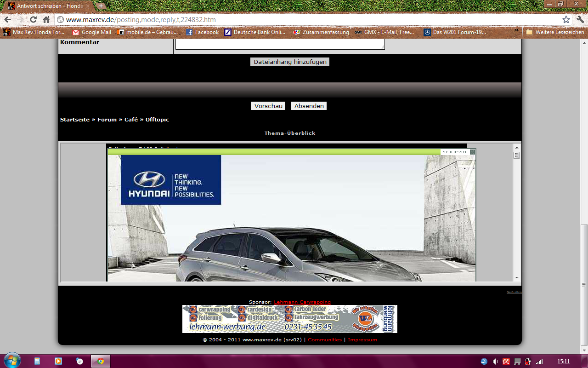This screenshot has width=588, height=368.
Task: Go to the browser home page
Action: click(46, 20)
